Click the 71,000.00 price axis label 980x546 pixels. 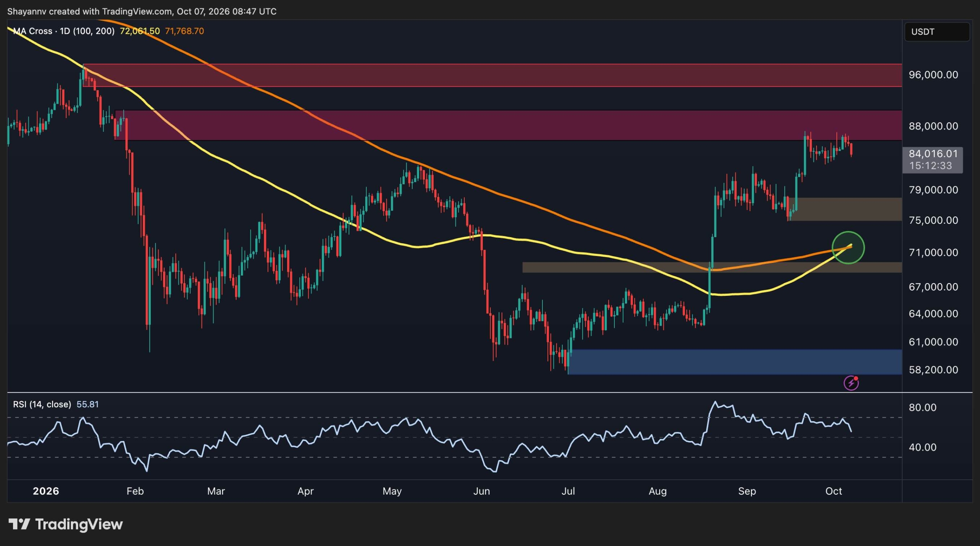(933, 253)
